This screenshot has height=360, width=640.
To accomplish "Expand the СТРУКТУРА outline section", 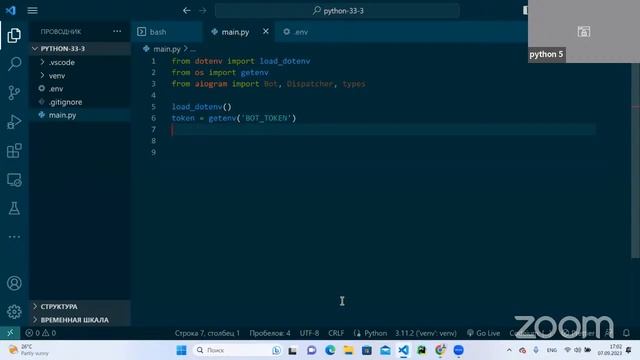I will pyautogui.click(x=80, y=307).
